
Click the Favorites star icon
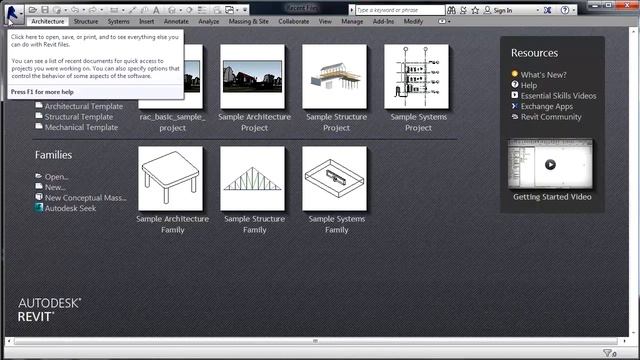(475, 10)
